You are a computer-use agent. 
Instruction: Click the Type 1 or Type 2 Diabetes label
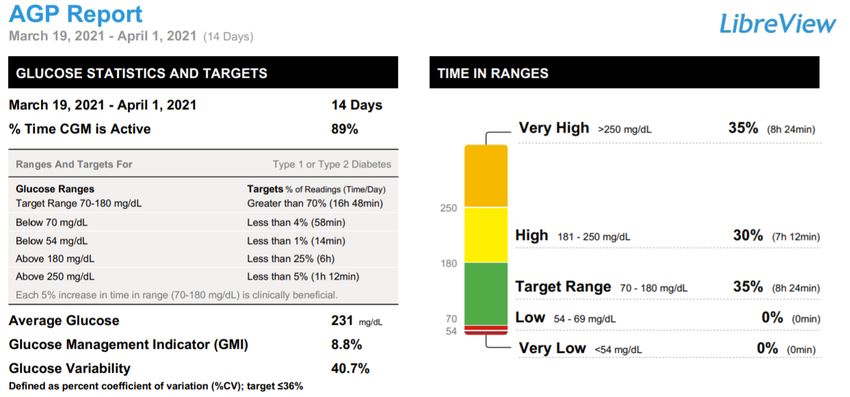[332, 164]
